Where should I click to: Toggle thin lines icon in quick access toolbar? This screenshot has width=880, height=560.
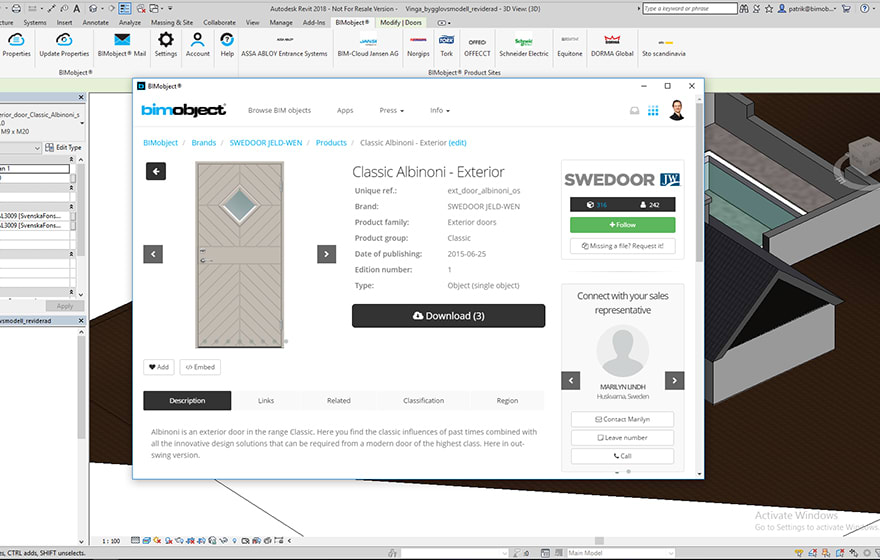[x=125, y=8]
